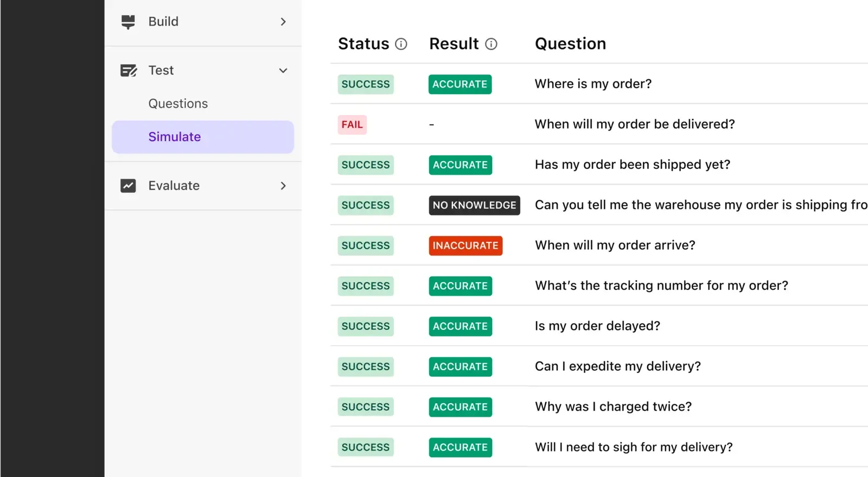The width and height of the screenshot is (868, 477).
Task: Click the Test pencil-note icon
Action: click(129, 71)
